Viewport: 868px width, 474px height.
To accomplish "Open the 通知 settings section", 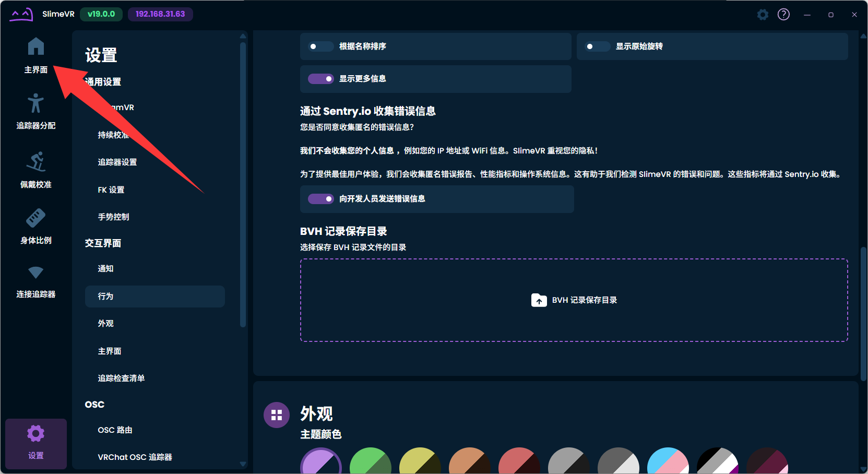I will [x=155, y=269].
